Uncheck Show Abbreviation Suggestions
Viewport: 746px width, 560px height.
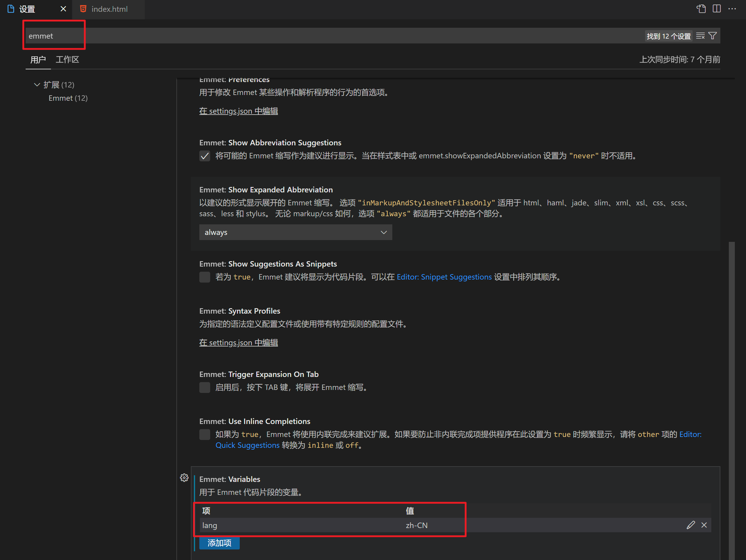(204, 156)
